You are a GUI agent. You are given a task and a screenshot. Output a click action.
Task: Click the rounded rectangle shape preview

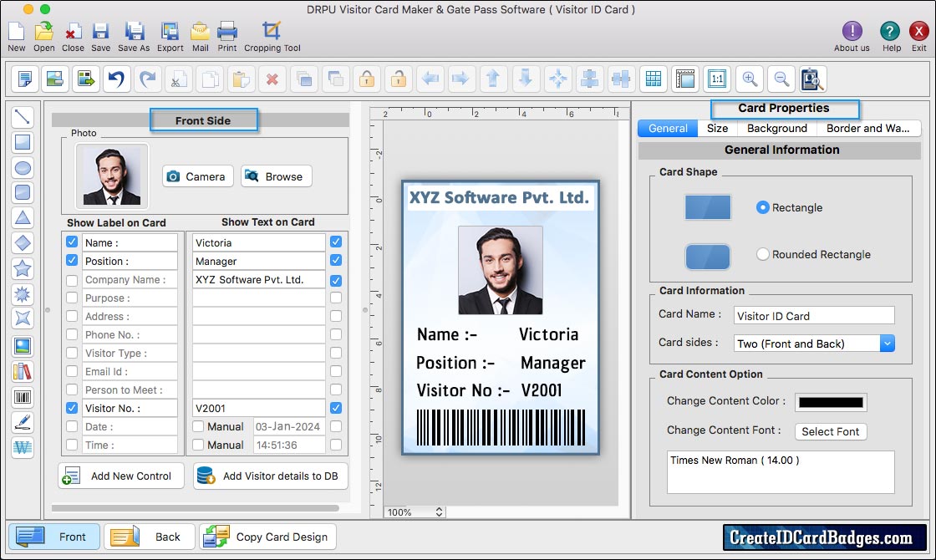707,257
